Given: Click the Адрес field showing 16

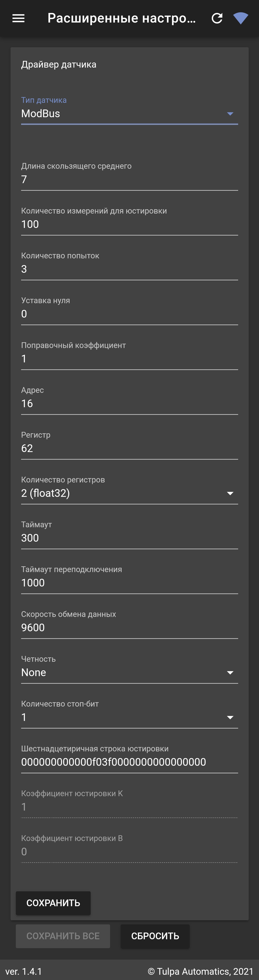Looking at the screenshot, I should [129, 403].
